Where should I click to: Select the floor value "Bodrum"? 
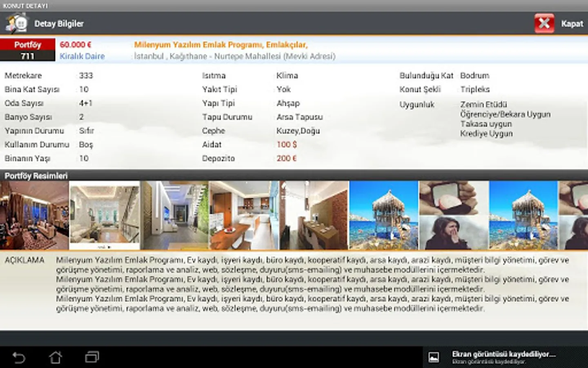click(x=474, y=76)
